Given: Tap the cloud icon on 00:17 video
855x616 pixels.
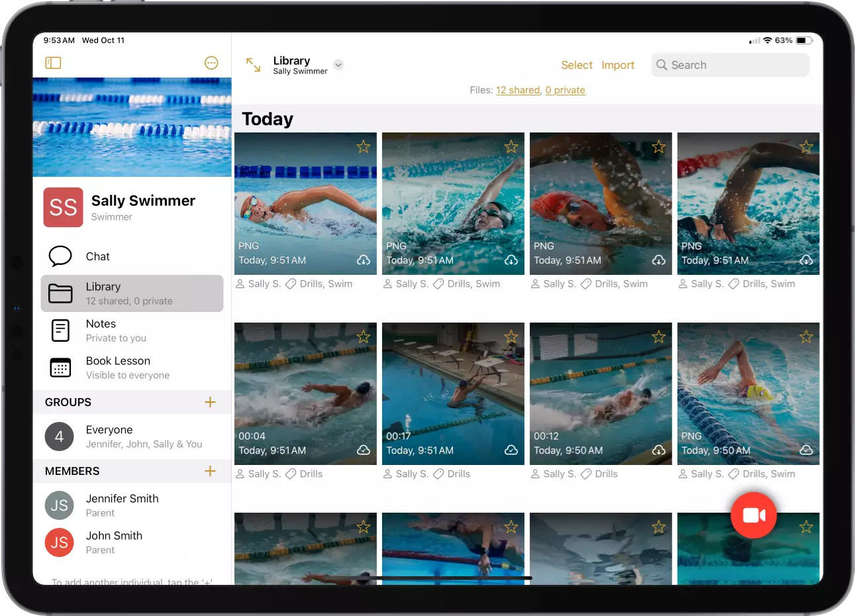Looking at the screenshot, I should [511, 450].
